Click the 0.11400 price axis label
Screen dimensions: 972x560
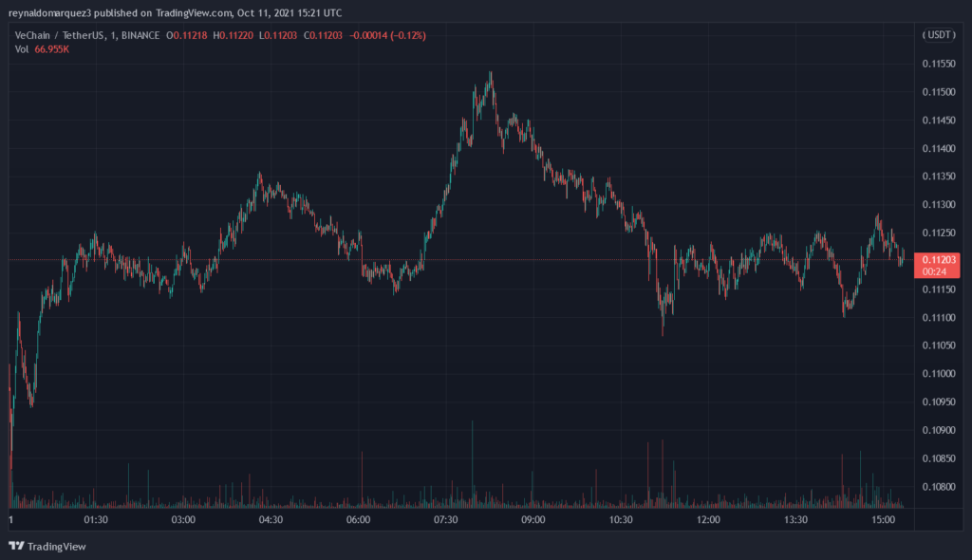939,148
